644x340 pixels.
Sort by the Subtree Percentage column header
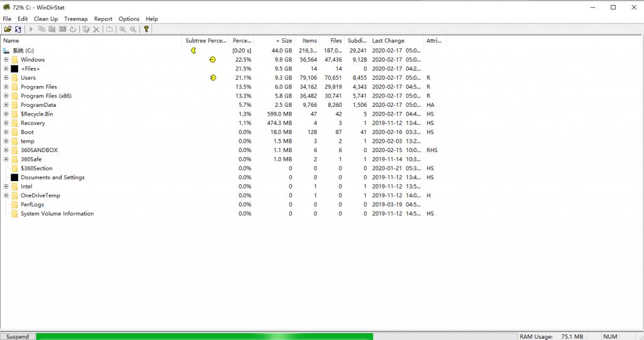[x=206, y=41]
